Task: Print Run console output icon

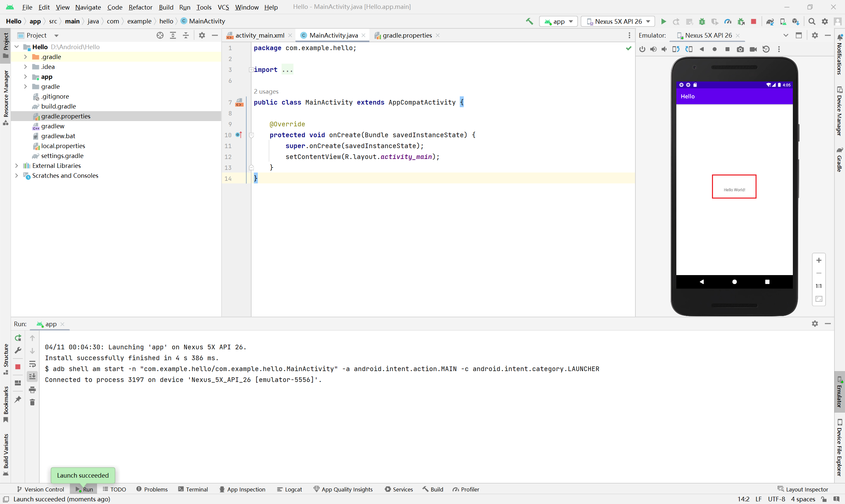Action: (x=32, y=390)
